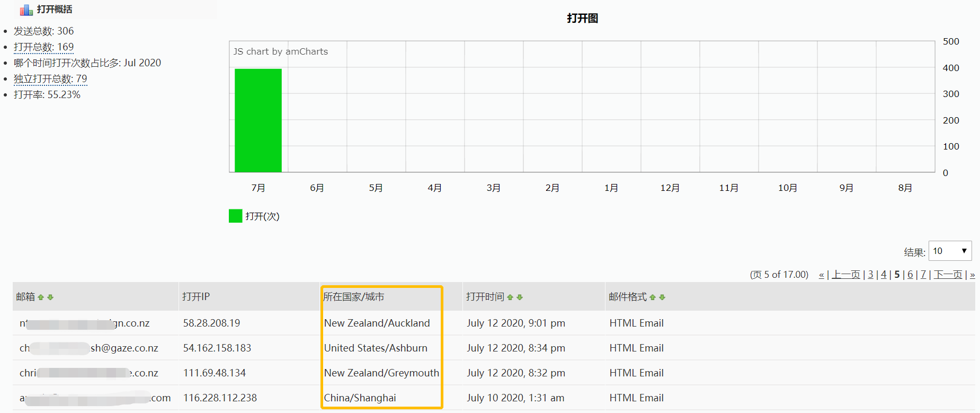Click the 打开IP column header
The image size is (980, 413).
196,297
